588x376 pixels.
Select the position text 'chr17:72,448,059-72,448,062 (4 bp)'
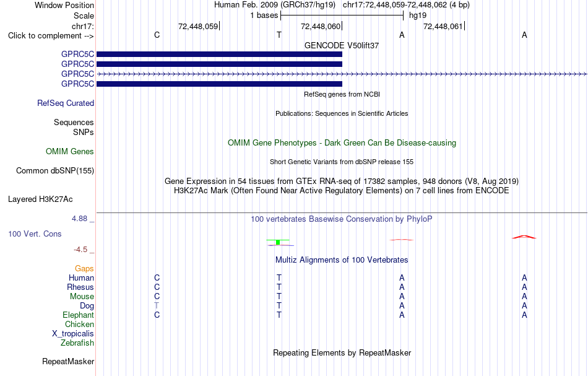click(x=406, y=5)
